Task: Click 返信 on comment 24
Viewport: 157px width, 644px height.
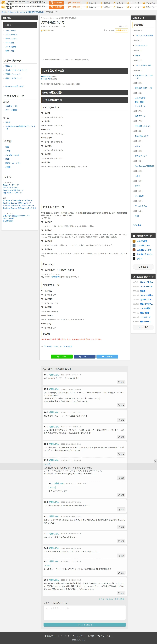Action: (x=121, y=556)
